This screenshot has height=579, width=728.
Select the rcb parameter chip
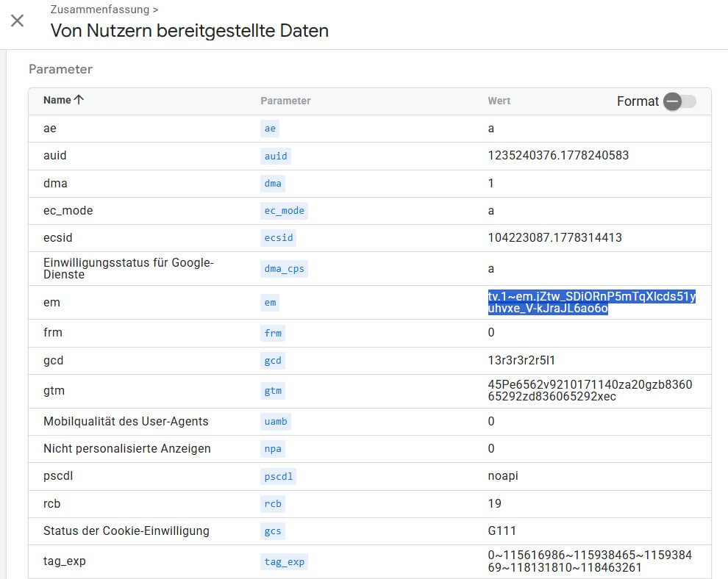[273, 504]
